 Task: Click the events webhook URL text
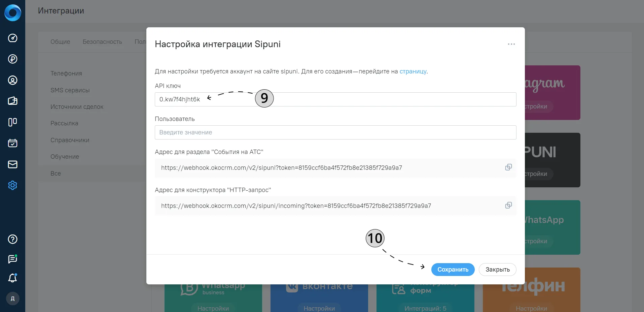[282, 168]
